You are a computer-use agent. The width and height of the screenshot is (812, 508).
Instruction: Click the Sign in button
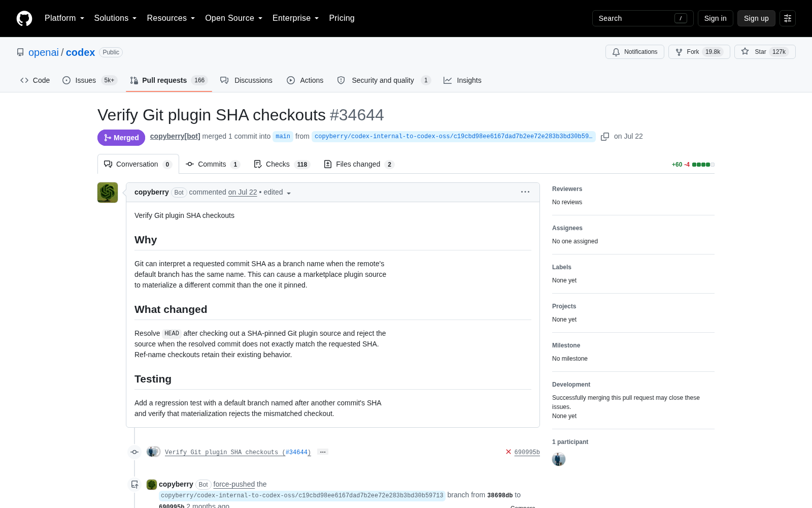coord(715,18)
